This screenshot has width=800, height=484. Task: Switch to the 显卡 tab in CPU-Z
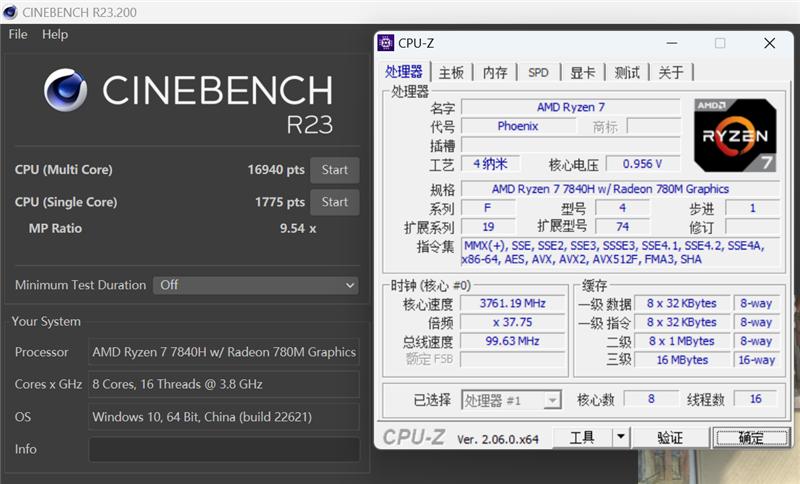[x=583, y=73]
